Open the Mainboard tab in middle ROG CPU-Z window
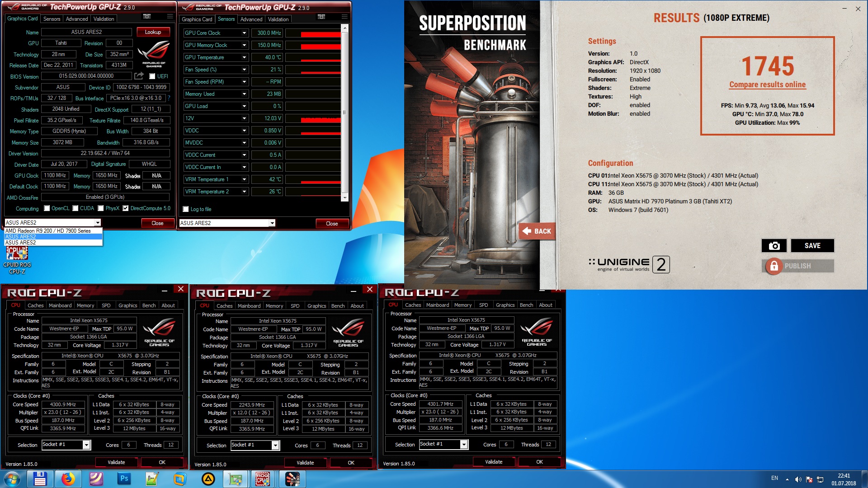The image size is (868, 488). (249, 306)
